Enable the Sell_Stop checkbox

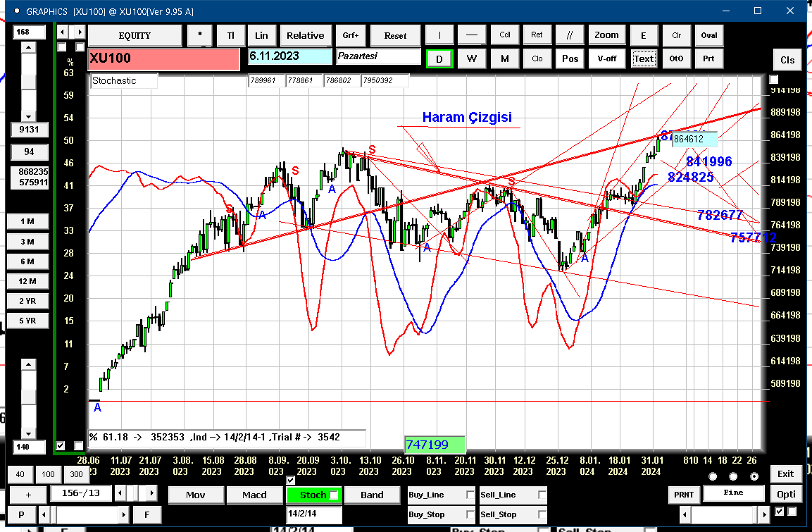[542, 514]
